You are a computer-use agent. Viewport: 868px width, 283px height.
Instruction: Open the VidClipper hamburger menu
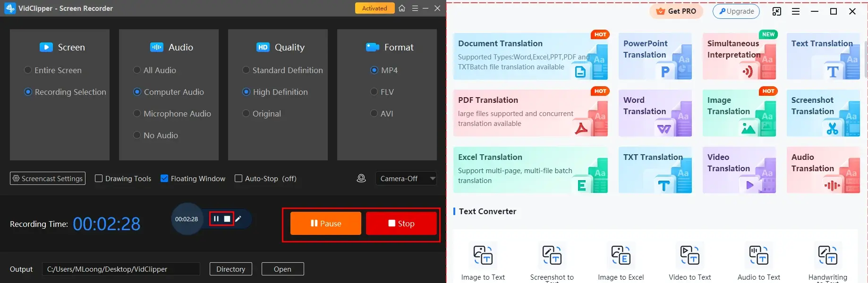point(415,8)
